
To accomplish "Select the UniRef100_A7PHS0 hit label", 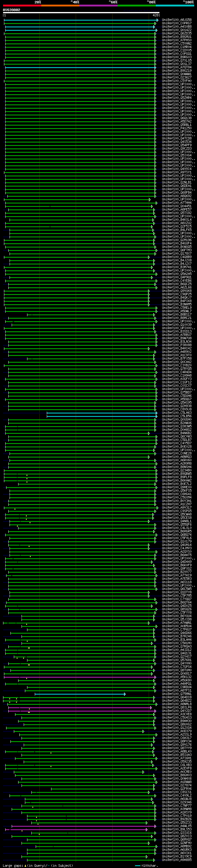I will point(177,40).
